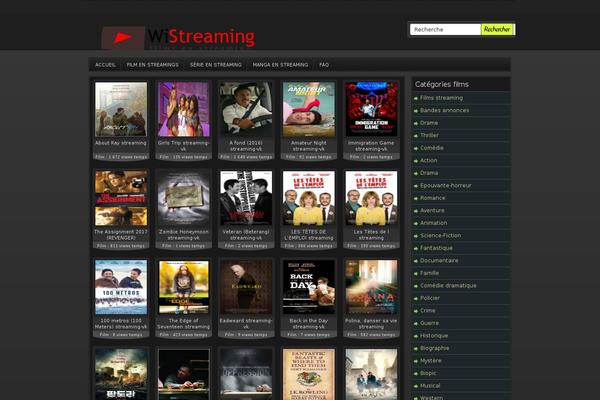Open the Fantastic Beasts book cover thumbnail
Viewport: 600px width, 400px height.
308,374
